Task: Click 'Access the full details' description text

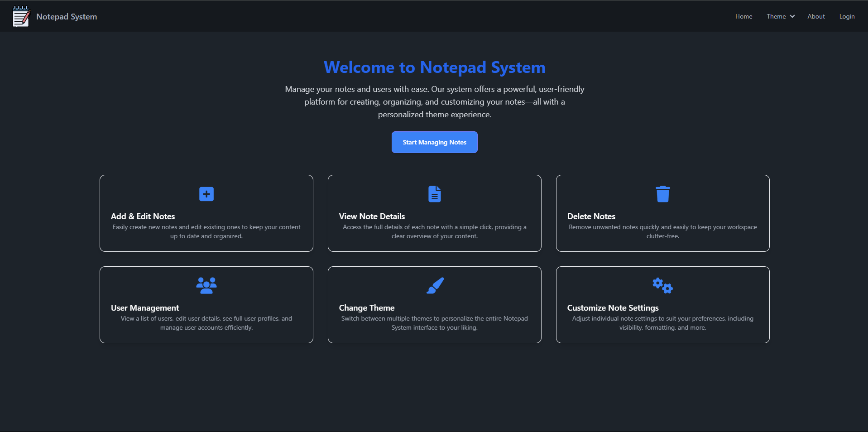Action: click(435, 231)
